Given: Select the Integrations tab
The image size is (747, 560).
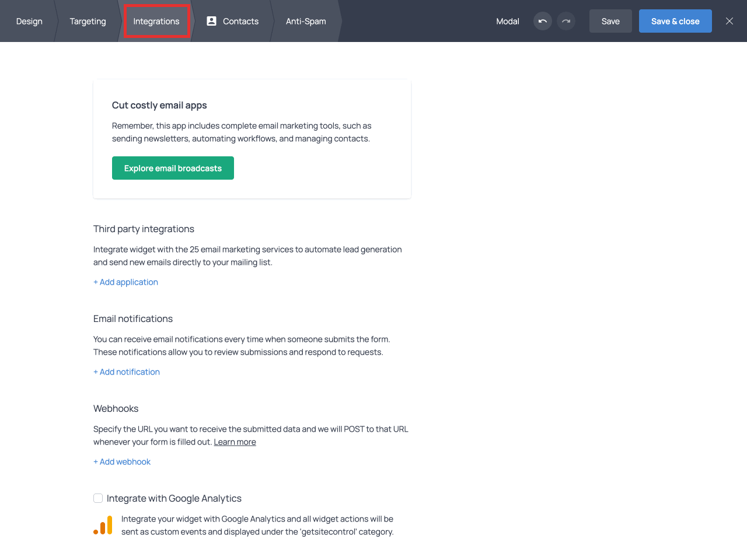Looking at the screenshot, I should pyautogui.click(x=156, y=21).
